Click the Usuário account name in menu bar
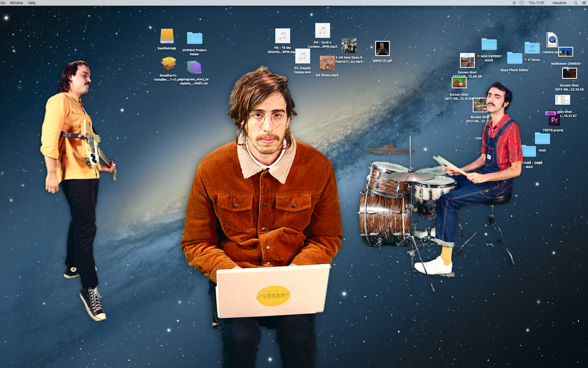This screenshot has width=588, height=368. tap(559, 3)
